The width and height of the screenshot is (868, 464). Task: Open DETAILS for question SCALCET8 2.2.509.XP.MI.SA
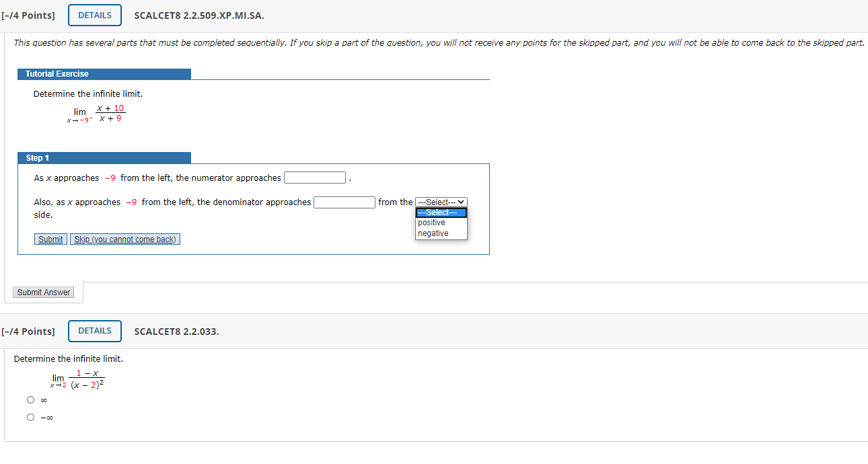coord(95,15)
